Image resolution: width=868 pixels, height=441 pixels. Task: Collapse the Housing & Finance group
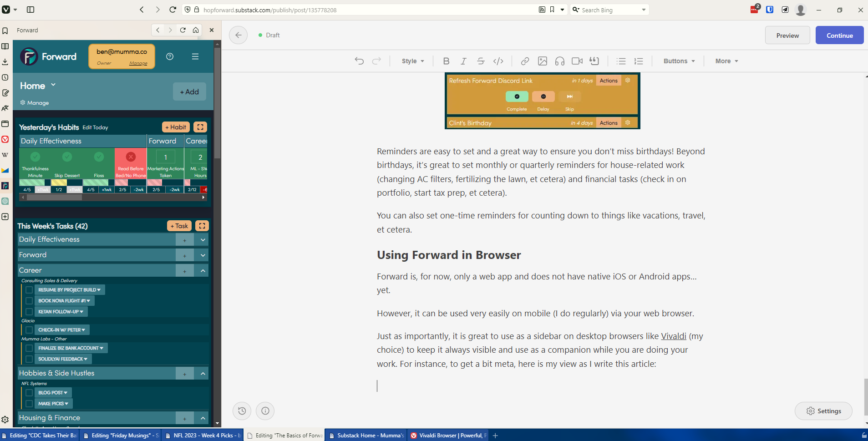coord(203,418)
